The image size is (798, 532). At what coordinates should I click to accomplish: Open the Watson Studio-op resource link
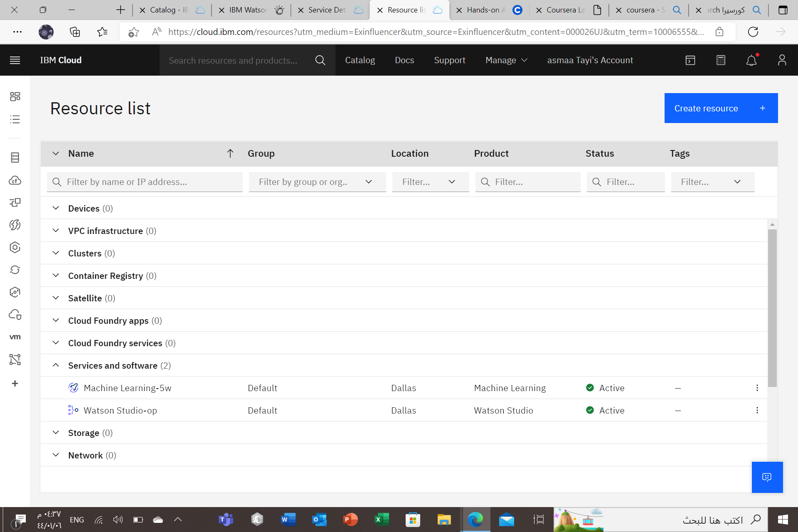point(121,410)
